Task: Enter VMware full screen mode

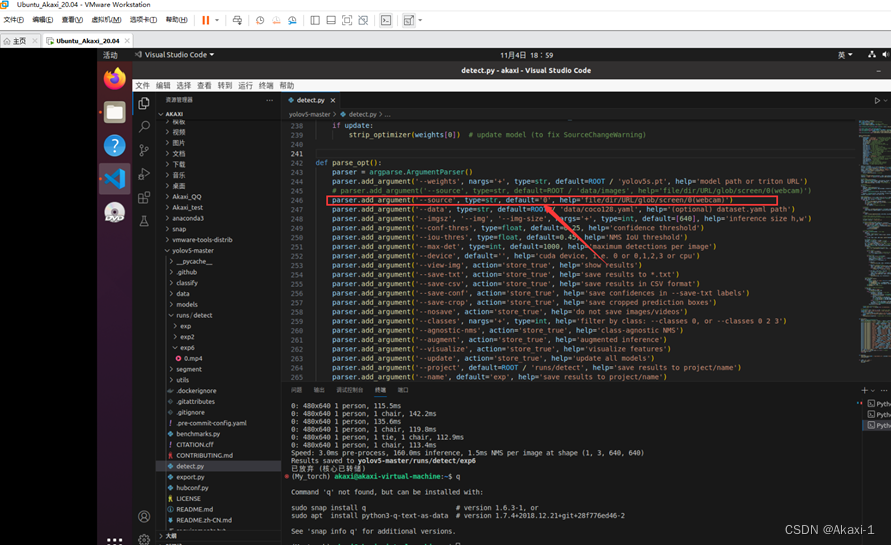Action: (347, 20)
